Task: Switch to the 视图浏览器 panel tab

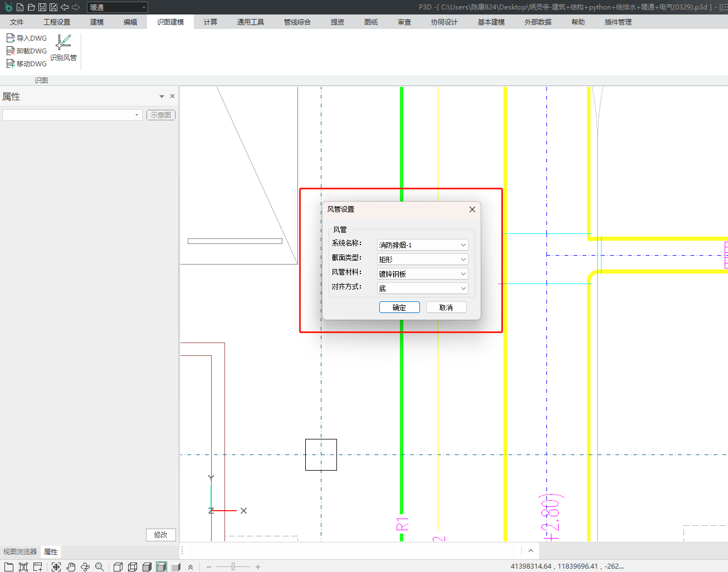Action: [x=20, y=551]
